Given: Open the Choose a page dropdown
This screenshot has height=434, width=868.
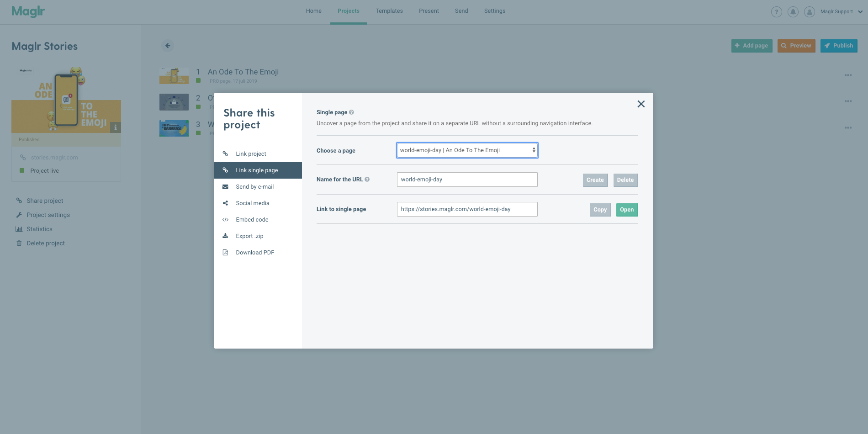Looking at the screenshot, I should click(x=467, y=150).
